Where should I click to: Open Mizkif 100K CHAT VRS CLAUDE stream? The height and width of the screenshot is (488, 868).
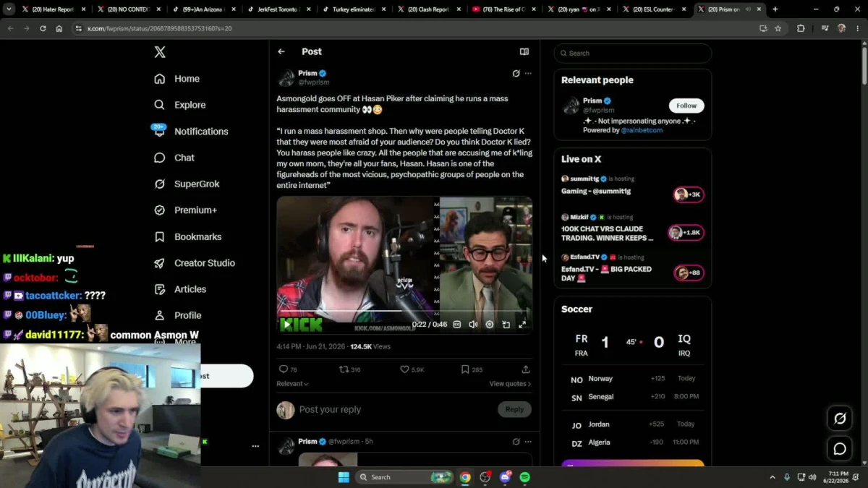point(633,228)
